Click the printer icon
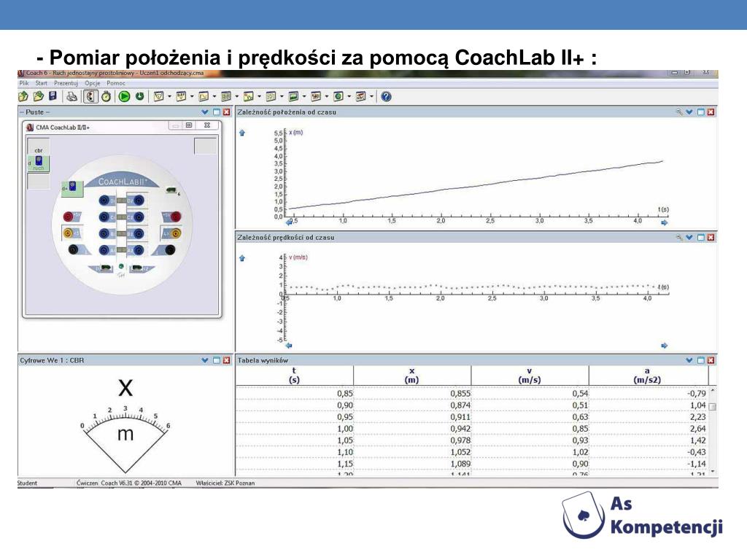The width and height of the screenshot is (747, 560). tap(71, 97)
